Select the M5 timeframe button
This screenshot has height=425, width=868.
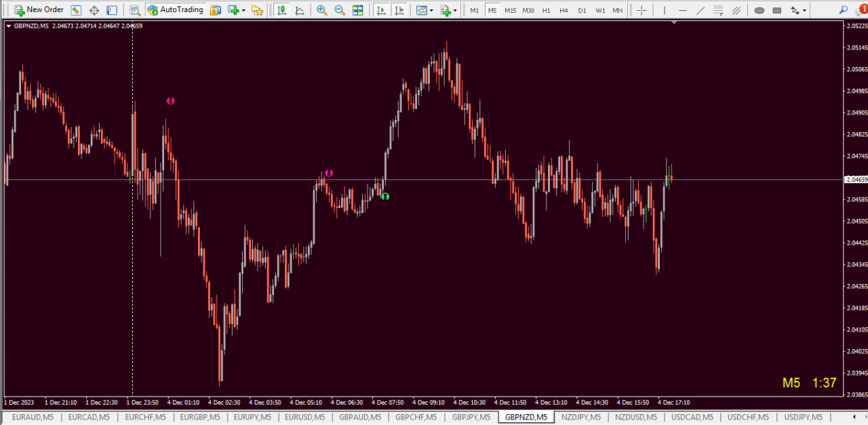pos(492,10)
